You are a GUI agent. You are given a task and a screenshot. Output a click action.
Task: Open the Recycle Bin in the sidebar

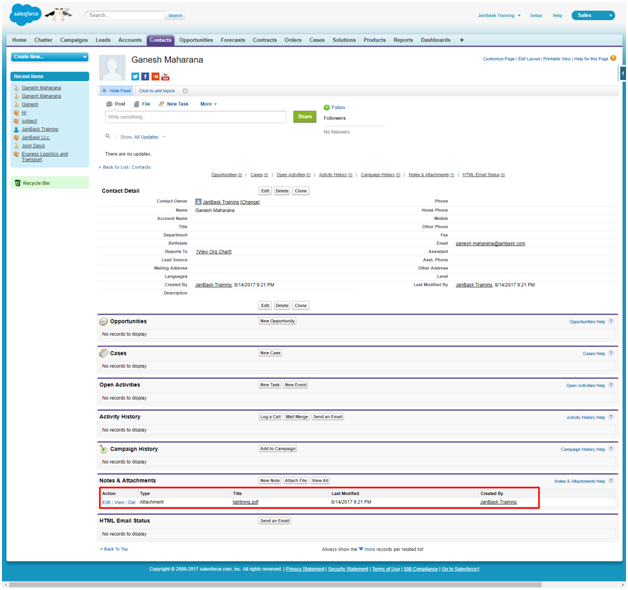click(x=50, y=183)
